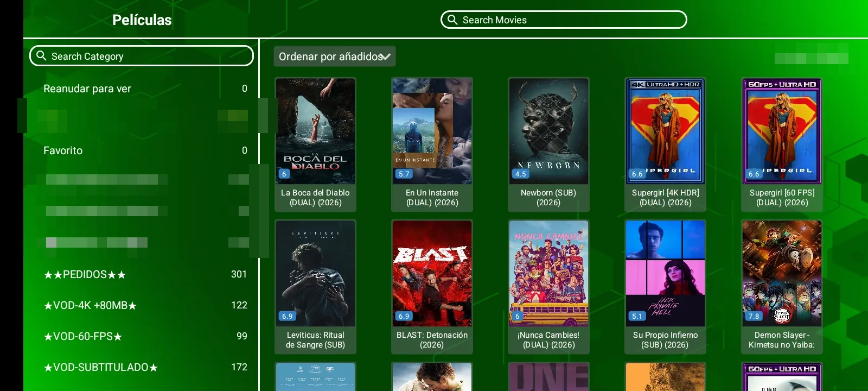Click the 172 count beside VOD-SUBTITULADO
The height and width of the screenshot is (391, 868).
(239, 367)
